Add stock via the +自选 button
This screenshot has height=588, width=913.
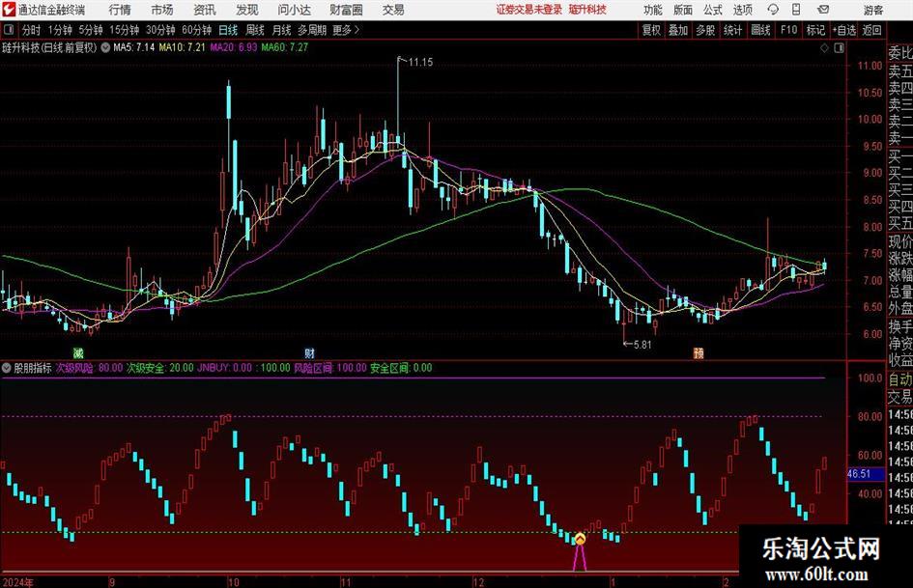click(844, 30)
